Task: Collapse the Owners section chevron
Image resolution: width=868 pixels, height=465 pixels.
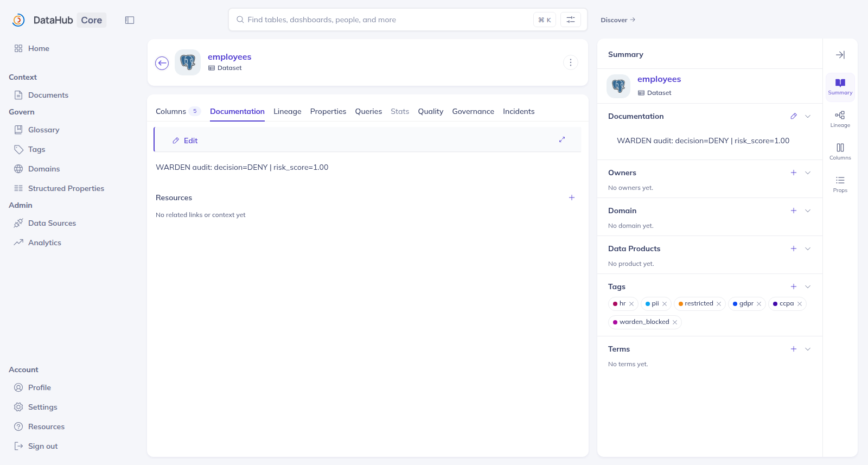Action: [808, 173]
